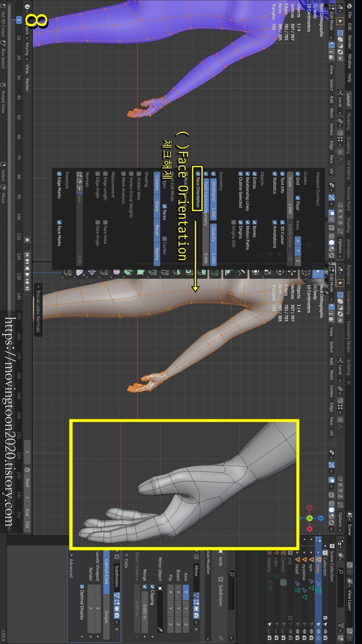Open the Help menu
Viewport: 362px width, 644px height.
[349, 78]
